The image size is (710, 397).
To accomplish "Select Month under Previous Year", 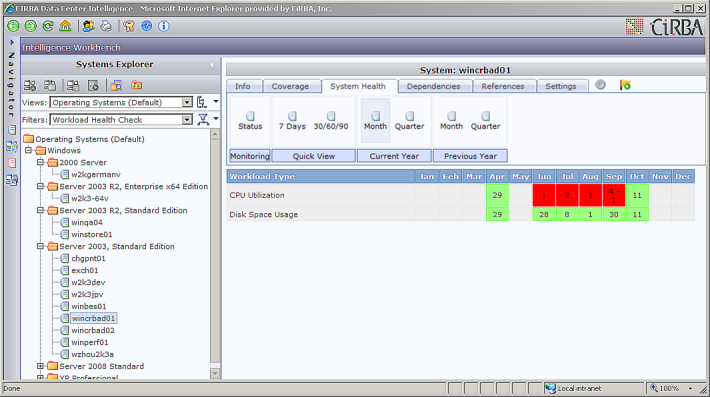I will (451, 121).
